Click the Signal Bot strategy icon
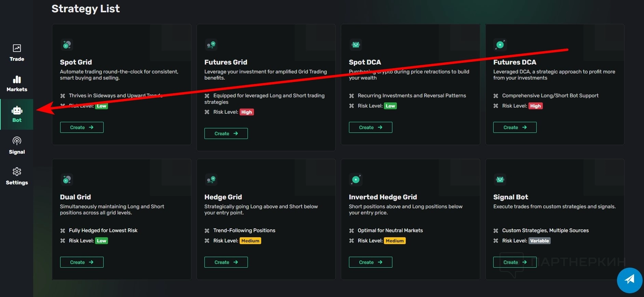The height and width of the screenshot is (297, 644). [500, 180]
